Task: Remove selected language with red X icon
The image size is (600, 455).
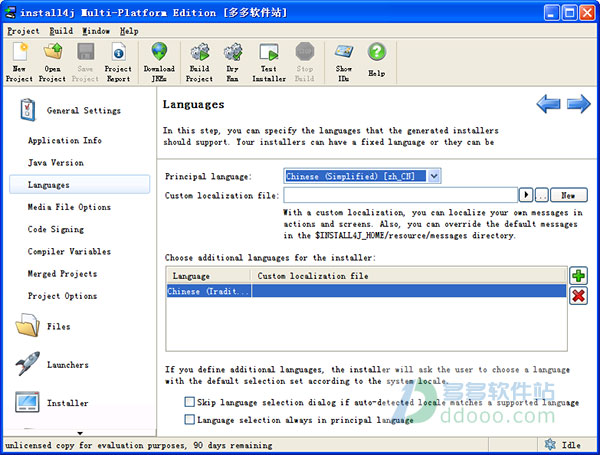Action: pyautogui.click(x=578, y=296)
